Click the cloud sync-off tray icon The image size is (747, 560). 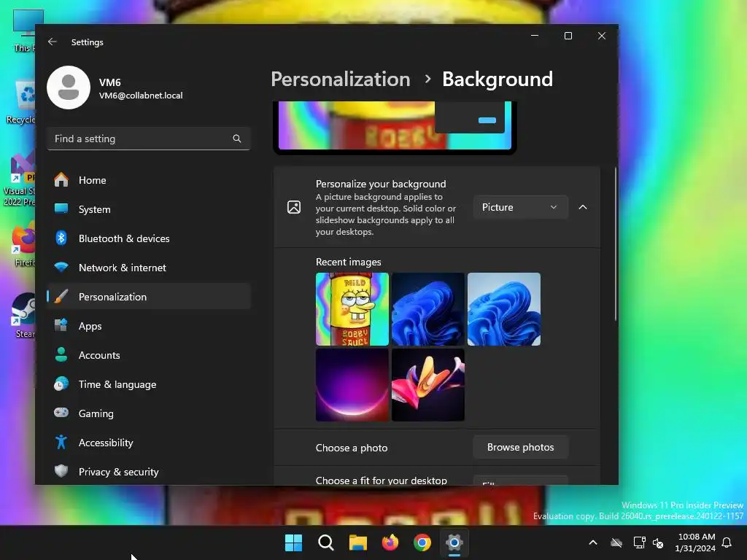(616, 542)
